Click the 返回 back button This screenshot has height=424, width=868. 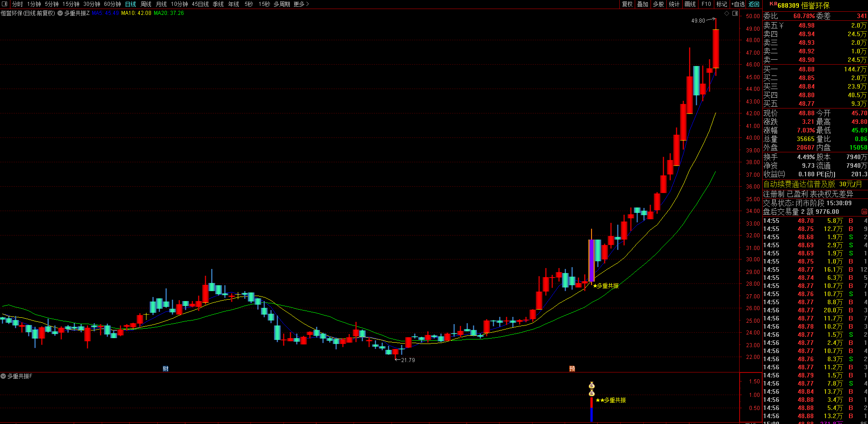(x=754, y=4)
